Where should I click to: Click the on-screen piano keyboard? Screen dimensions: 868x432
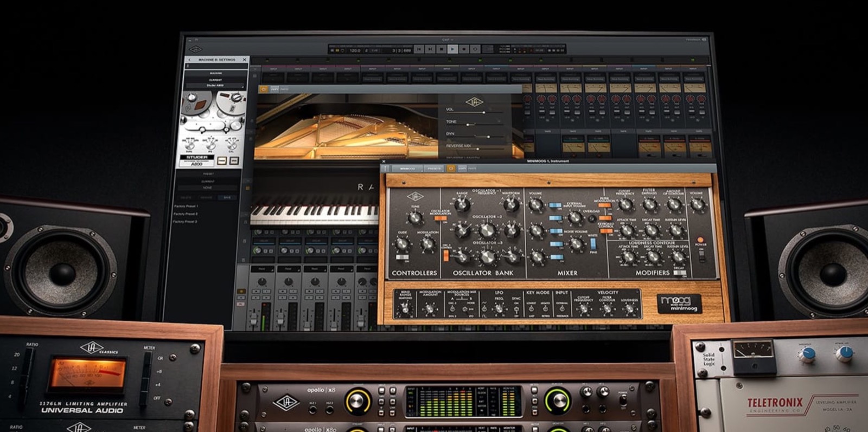[x=315, y=215]
